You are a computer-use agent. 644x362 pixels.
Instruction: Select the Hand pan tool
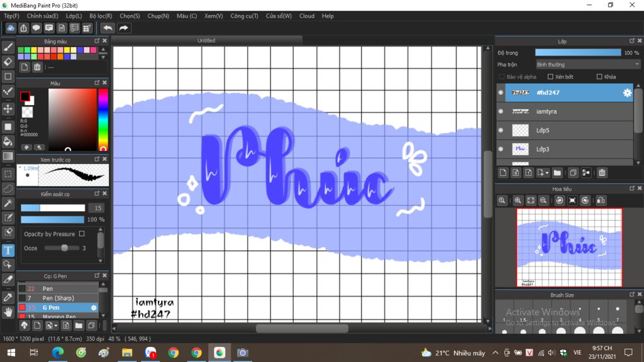point(8,312)
